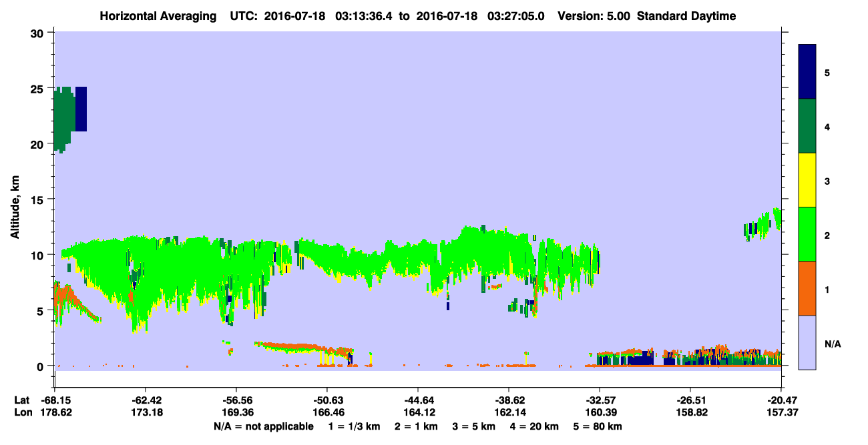Click the longitude value 162.14

pyautogui.click(x=509, y=412)
